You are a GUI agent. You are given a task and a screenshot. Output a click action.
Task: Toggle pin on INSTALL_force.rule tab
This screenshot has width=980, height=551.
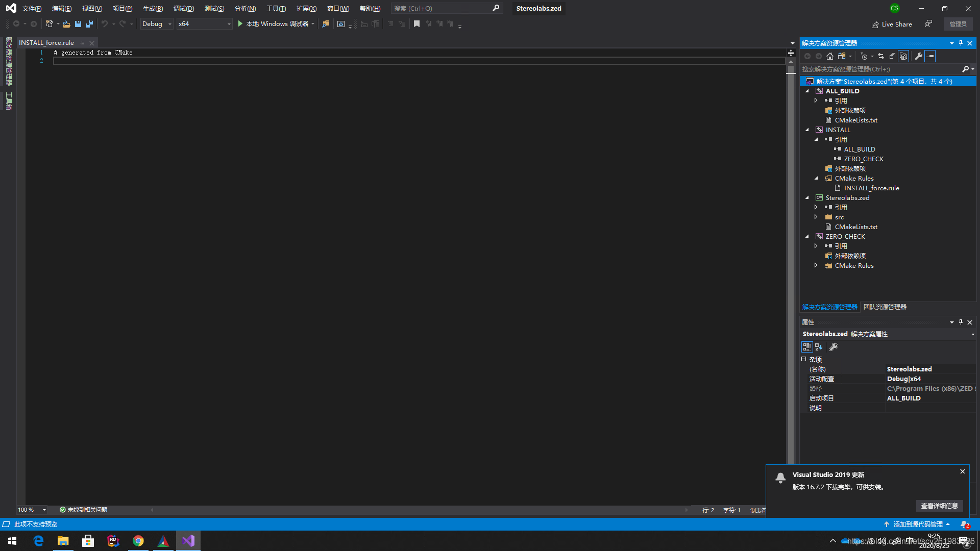click(x=83, y=43)
